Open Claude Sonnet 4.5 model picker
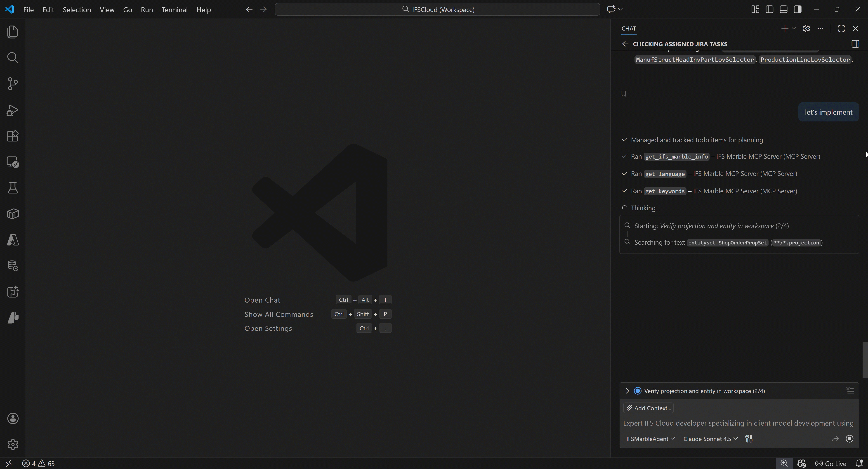This screenshot has width=868, height=469. tap(710, 439)
